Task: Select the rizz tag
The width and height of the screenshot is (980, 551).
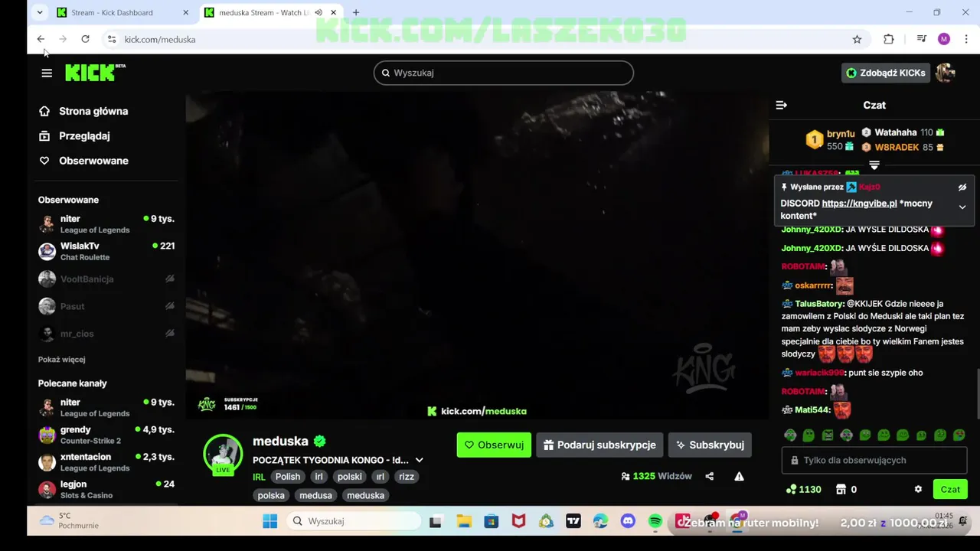Action: point(407,477)
